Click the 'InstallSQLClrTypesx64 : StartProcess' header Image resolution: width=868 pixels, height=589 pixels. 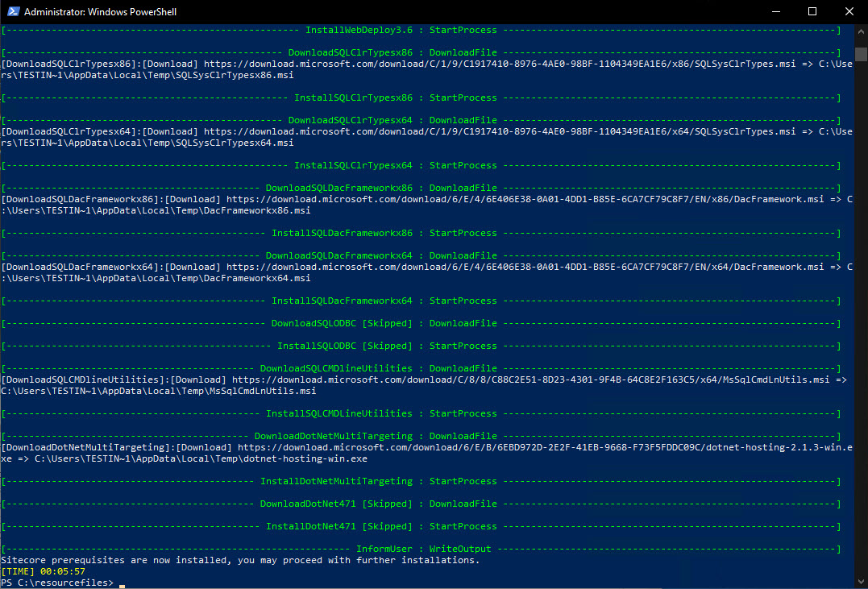[x=421, y=165]
